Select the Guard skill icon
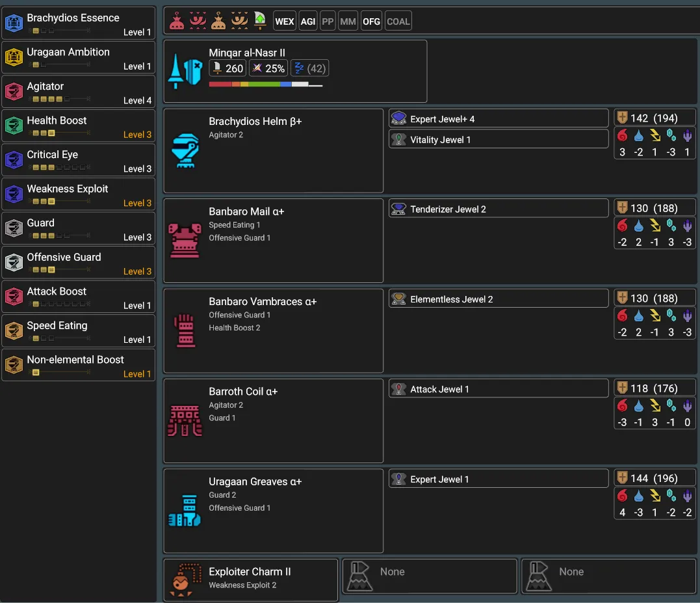 pos(14,228)
